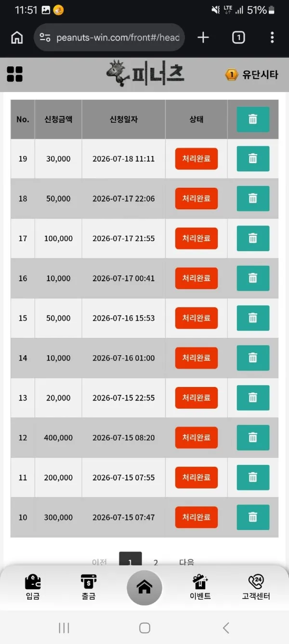Go to page 2 of the list

pos(156,562)
